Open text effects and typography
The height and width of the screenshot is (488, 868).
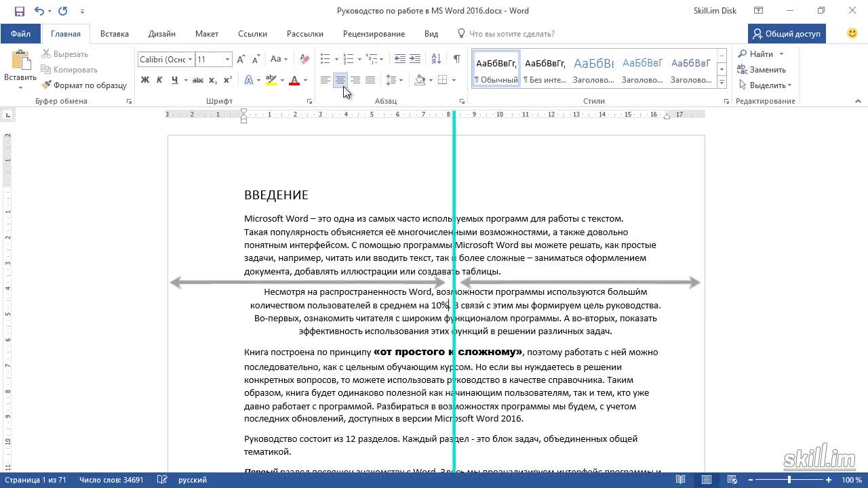point(248,80)
